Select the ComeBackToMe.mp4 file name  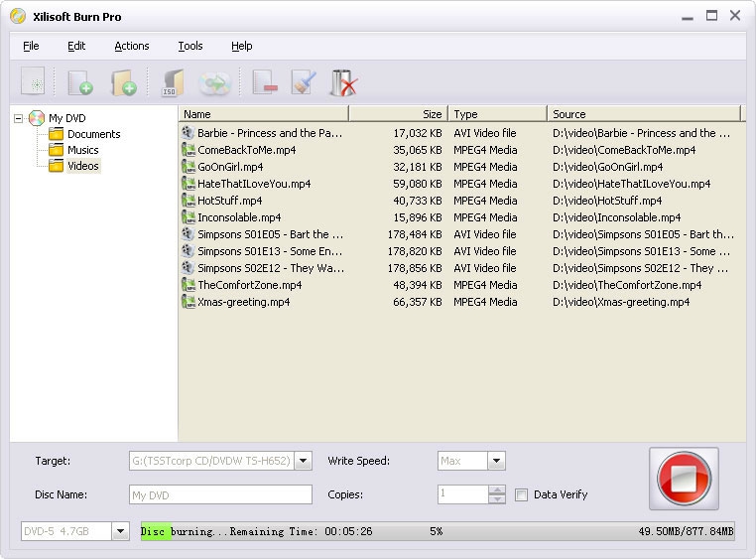click(247, 150)
